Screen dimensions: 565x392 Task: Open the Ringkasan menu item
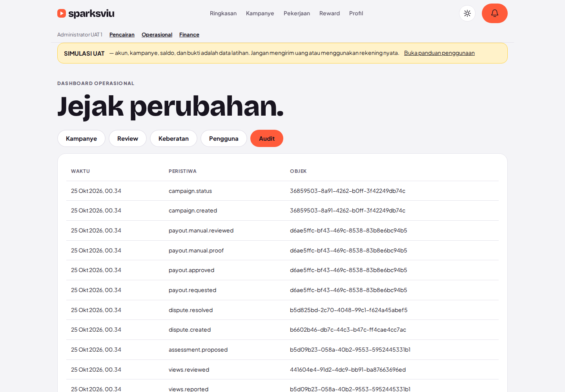point(223,13)
